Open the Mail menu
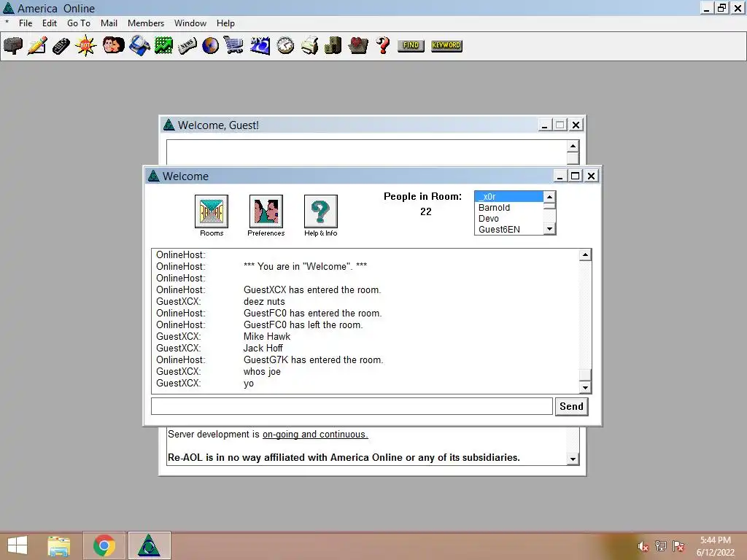The height and width of the screenshot is (560, 747). (109, 23)
